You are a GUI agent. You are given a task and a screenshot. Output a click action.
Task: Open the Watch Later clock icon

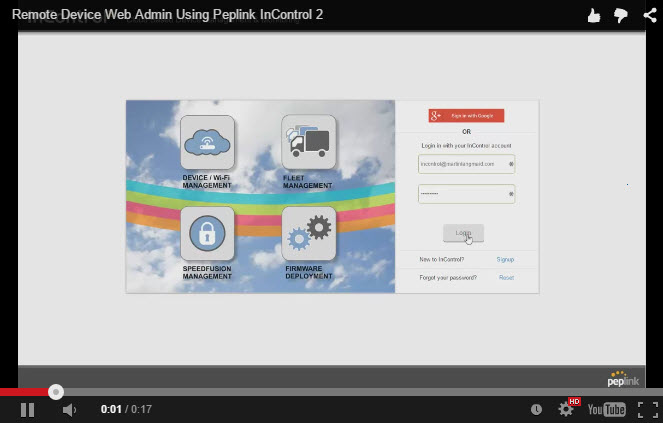coord(537,409)
